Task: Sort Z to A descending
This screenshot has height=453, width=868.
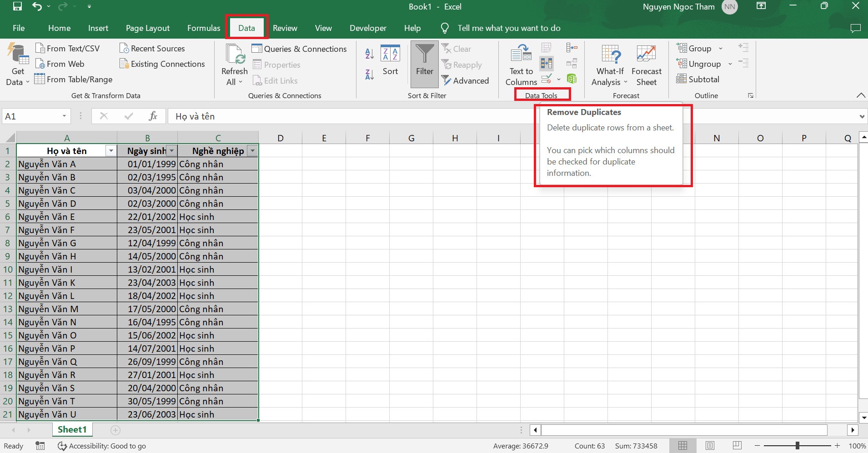Action: point(370,74)
